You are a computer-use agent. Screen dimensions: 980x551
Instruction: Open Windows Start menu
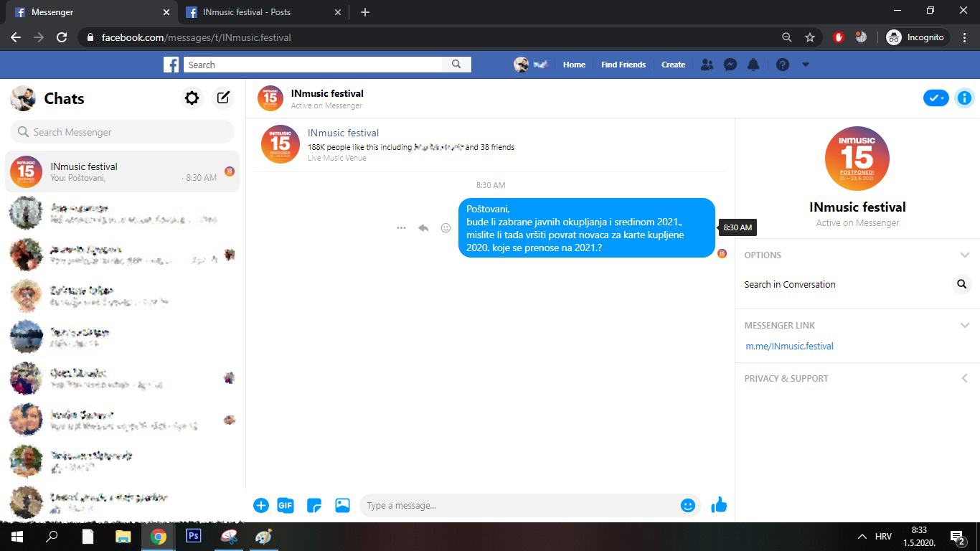(17, 537)
